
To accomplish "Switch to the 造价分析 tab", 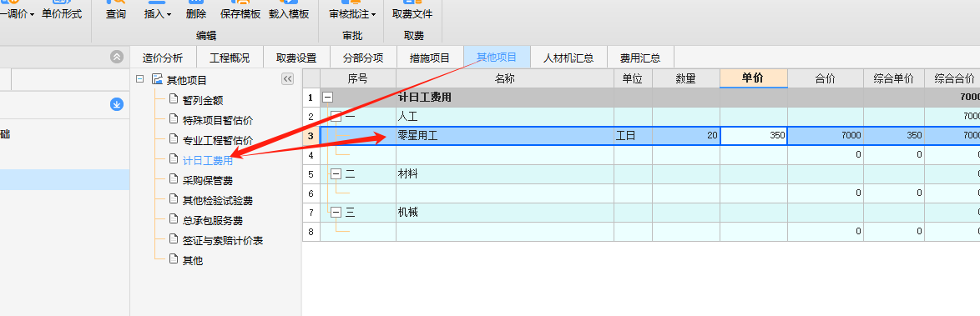I will [x=163, y=58].
